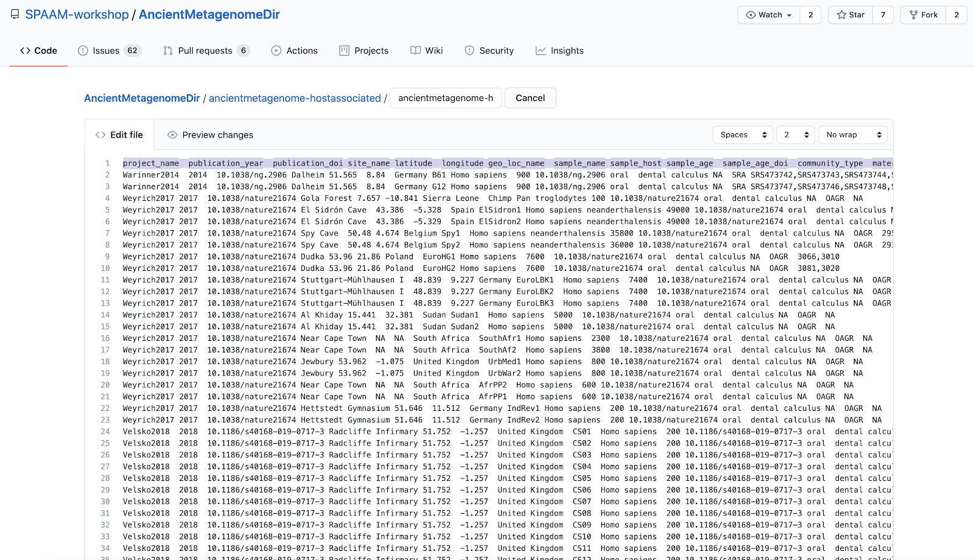Screen dimensions: 974x560
Task: Click the Projects board icon
Action: coord(345,51)
